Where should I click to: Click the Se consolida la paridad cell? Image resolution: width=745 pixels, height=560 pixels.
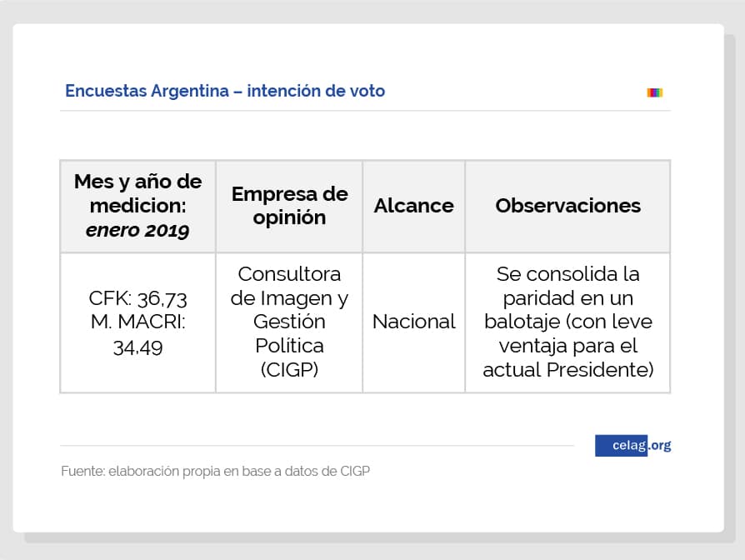(567, 322)
